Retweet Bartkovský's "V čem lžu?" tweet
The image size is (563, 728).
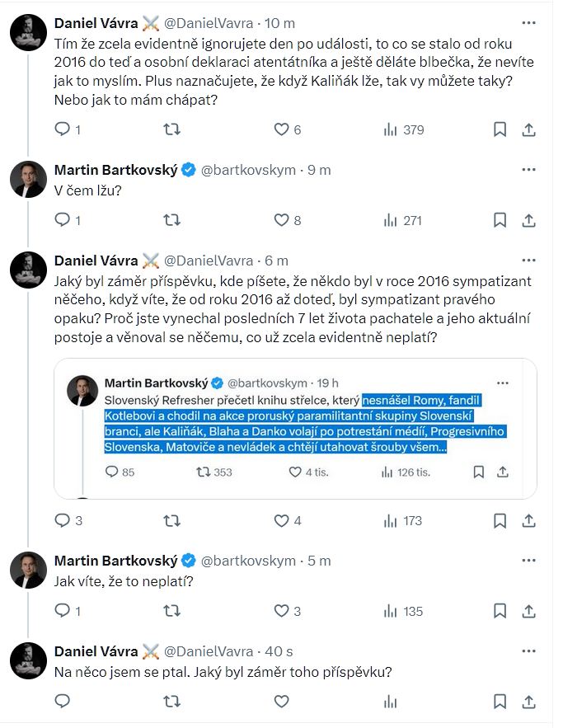(171, 220)
